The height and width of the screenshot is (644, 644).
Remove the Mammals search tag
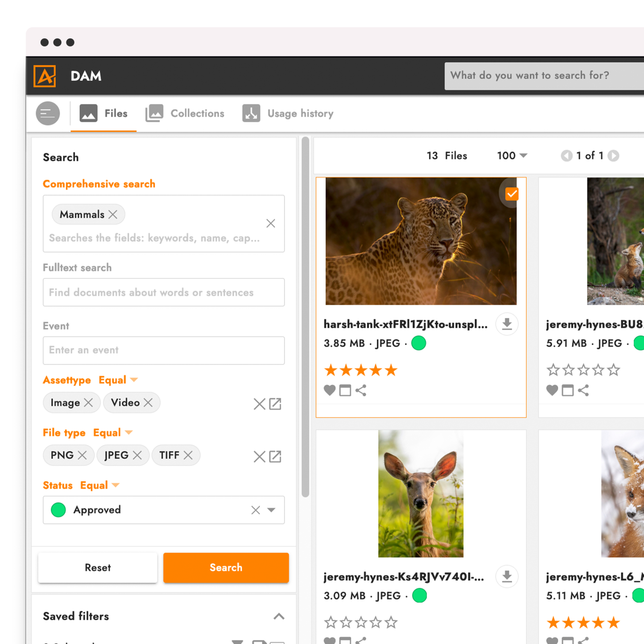pos(113,214)
